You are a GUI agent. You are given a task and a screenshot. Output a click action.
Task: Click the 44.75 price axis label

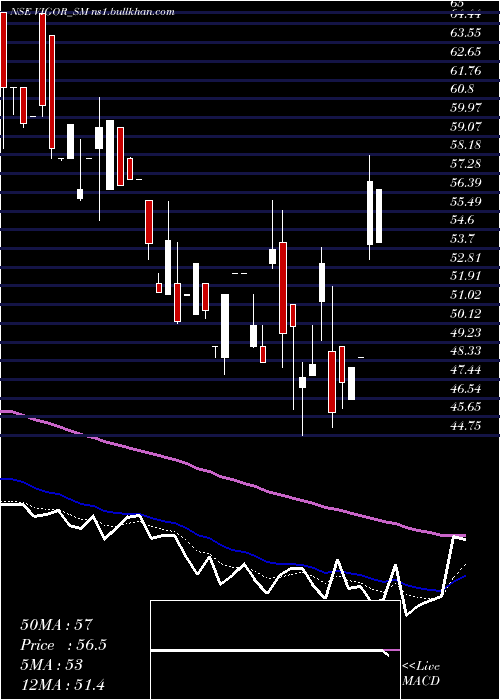466,426
